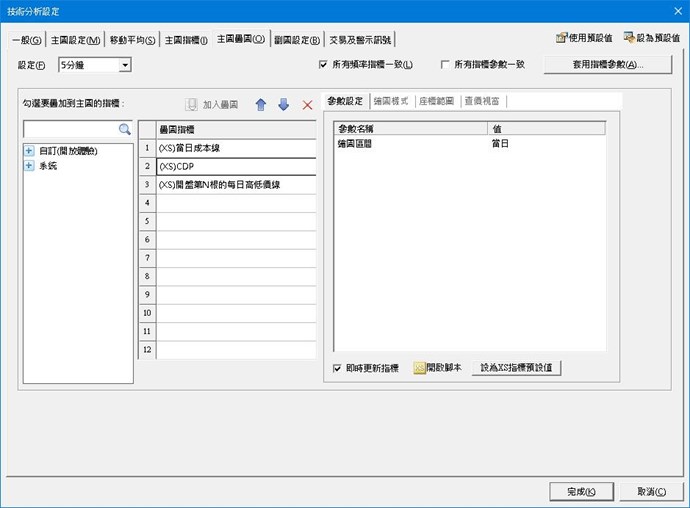This screenshot has height=508, width=690.
Task: Click the magnifier search icon
Action: click(x=125, y=129)
